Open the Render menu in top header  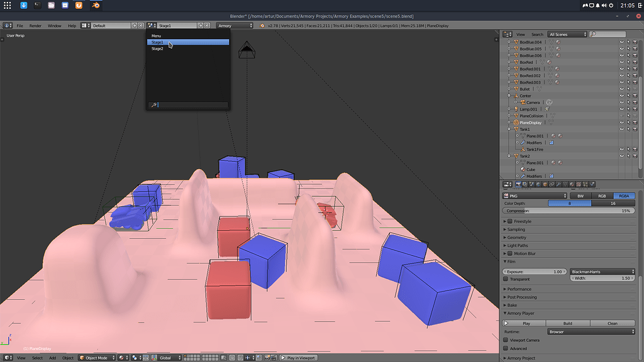36,25
